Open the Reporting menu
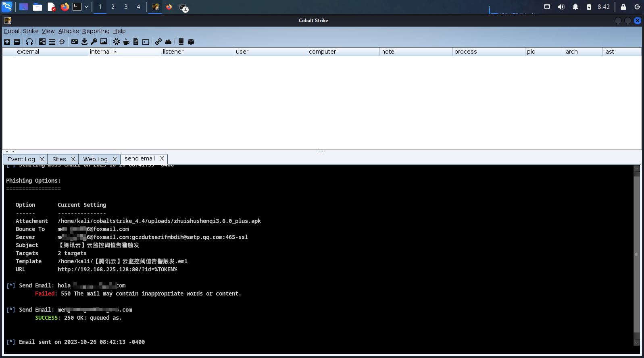 (96, 31)
